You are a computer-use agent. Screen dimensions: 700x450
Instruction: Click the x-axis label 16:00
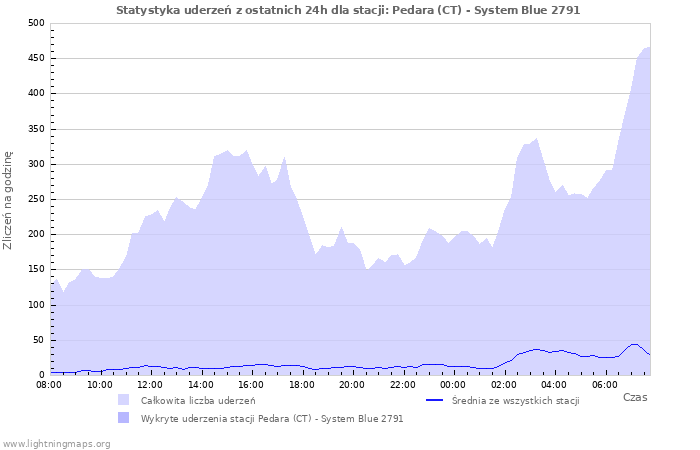(x=251, y=385)
